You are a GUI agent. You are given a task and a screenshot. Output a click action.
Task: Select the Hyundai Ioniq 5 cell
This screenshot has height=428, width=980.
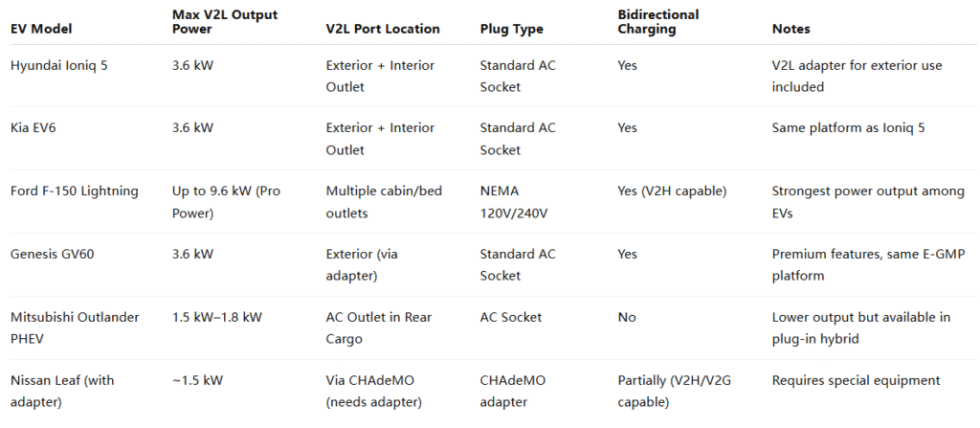[58, 65]
